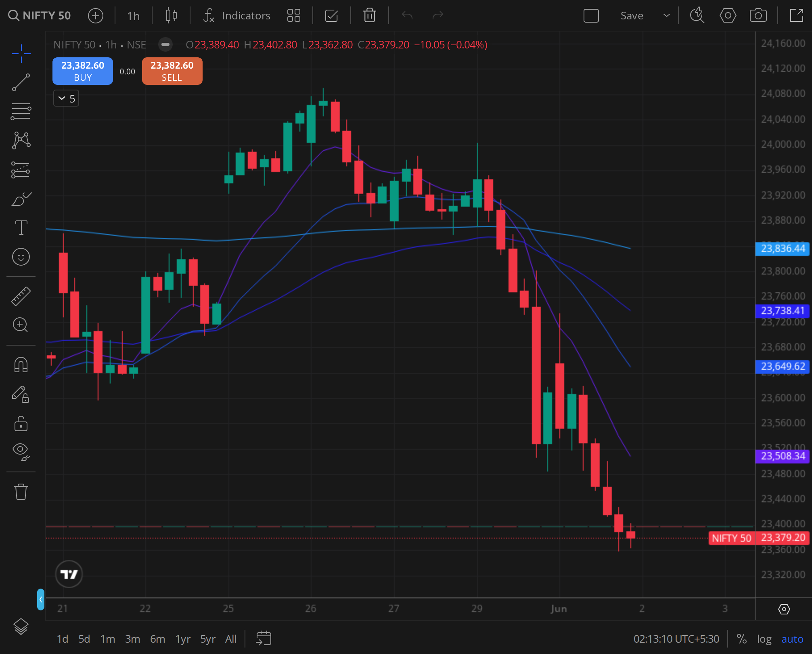Redo the last chart action
The width and height of the screenshot is (812, 654).
[x=437, y=16]
